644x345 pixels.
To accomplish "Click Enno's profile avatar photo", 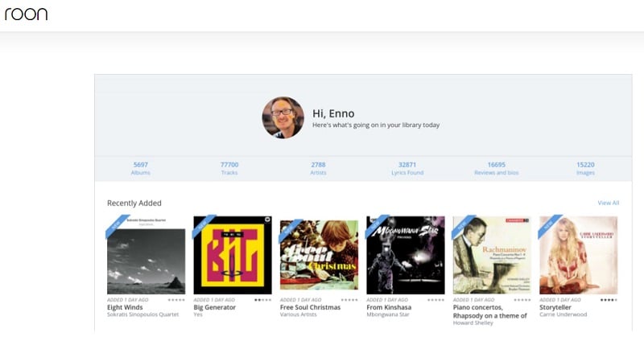I will (283, 118).
